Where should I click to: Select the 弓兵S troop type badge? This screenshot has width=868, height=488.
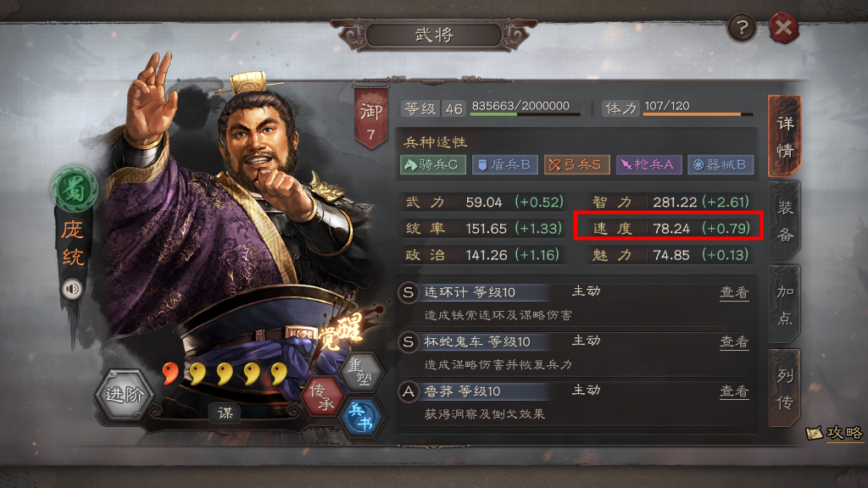(576, 164)
